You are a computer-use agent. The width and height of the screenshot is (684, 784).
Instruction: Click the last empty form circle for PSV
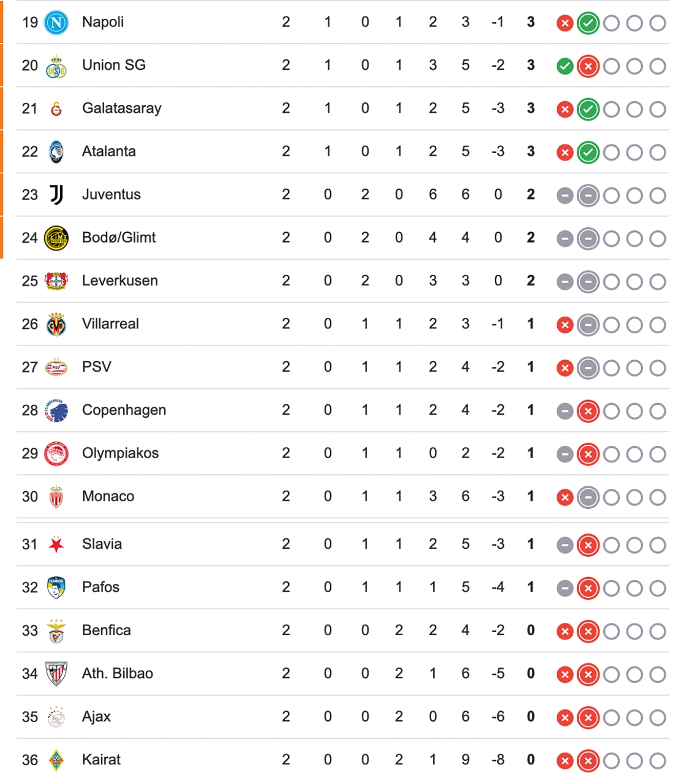[657, 368]
